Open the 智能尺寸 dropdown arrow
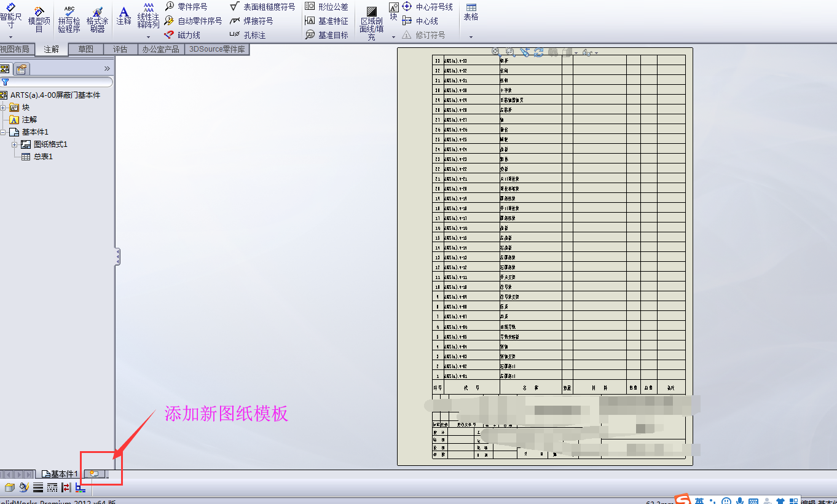 click(x=10, y=37)
